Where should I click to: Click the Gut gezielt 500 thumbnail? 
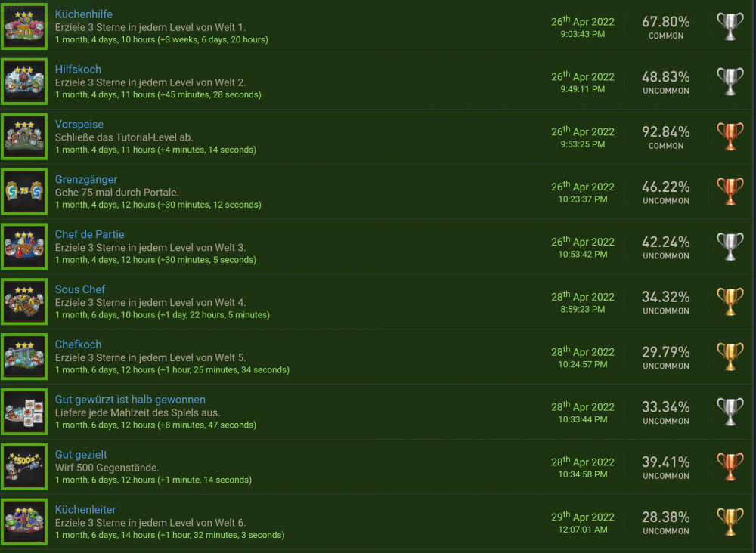pyautogui.click(x=24, y=467)
